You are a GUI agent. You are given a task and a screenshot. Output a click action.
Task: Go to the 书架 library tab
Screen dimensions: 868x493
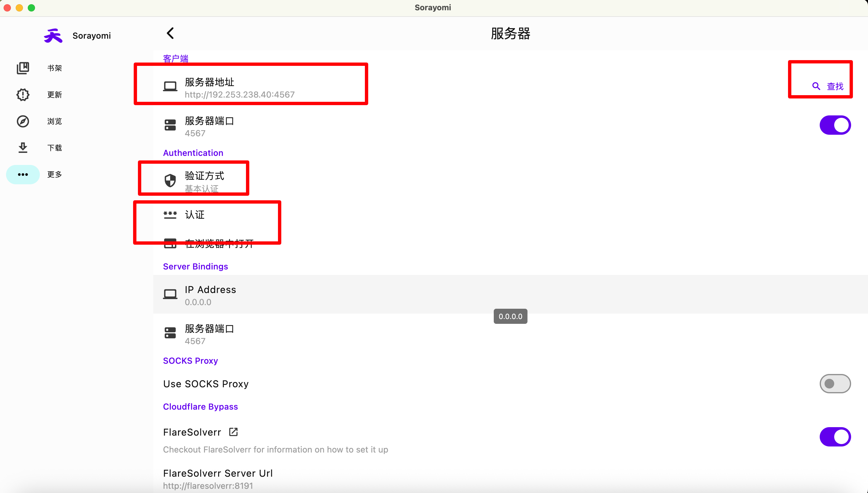54,68
